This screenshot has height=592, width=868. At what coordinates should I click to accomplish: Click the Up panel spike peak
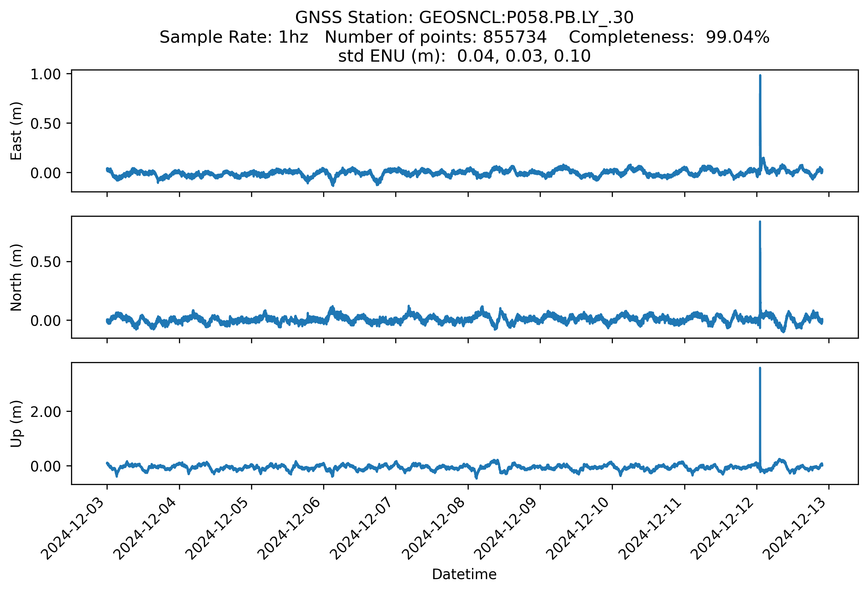pyautogui.click(x=760, y=369)
